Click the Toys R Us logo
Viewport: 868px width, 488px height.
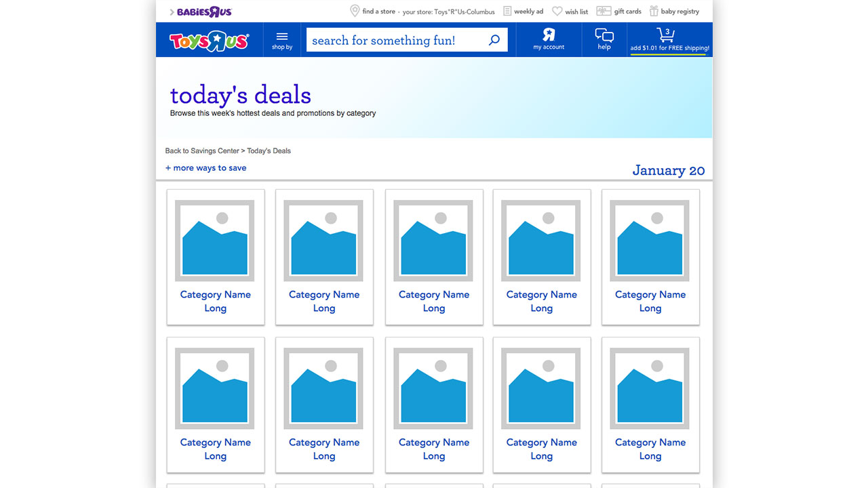pos(209,41)
